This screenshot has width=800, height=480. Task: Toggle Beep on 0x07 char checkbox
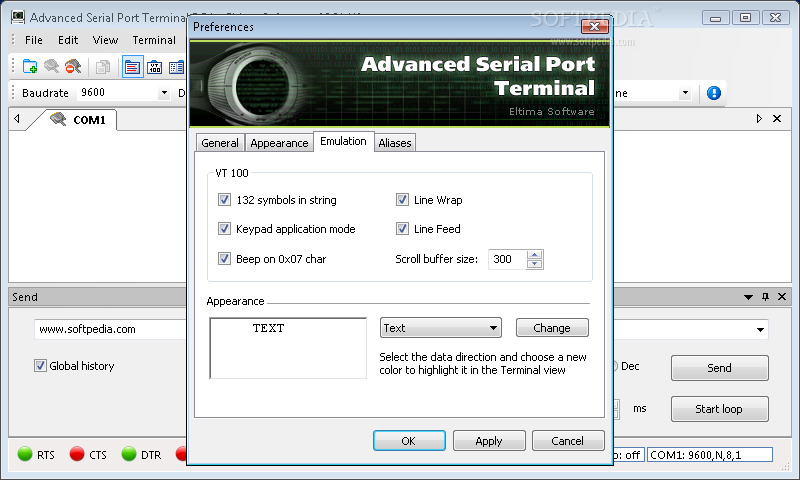coord(224,259)
